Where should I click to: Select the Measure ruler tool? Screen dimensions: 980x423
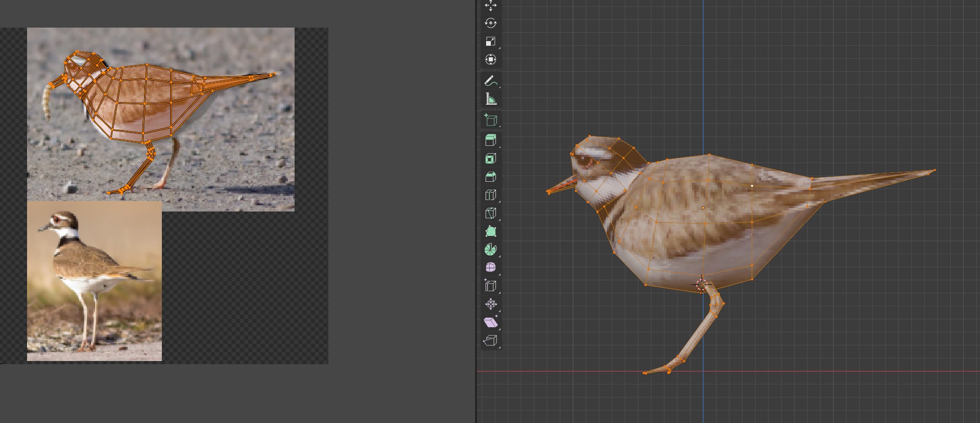(x=490, y=99)
